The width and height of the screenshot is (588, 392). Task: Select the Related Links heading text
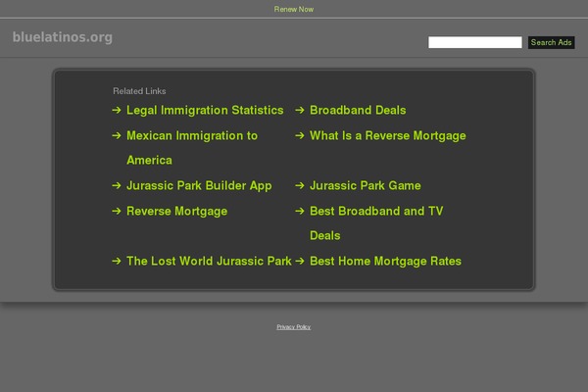139,91
